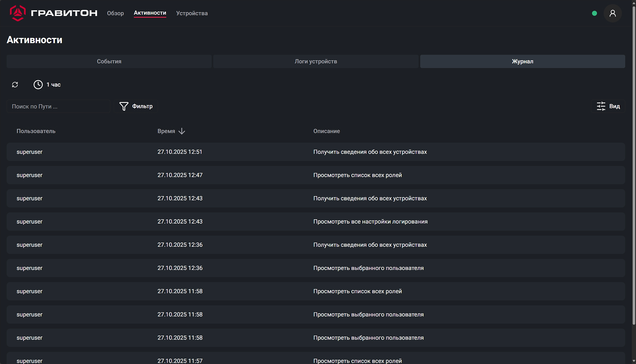The width and height of the screenshot is (636, 364).
Task: Click the Описание column header
Action: pyautogui.click(x=326, y=131)
